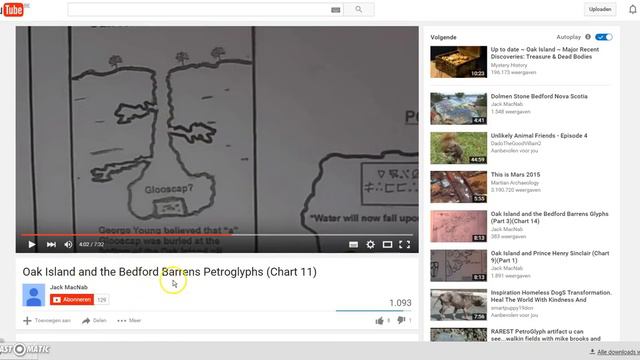Viewport: 640px width, 360px height.
Task: Click the video title 'Oak Island and the Bedford Barrens Petroglyphs'
Action: coord(169,272)
